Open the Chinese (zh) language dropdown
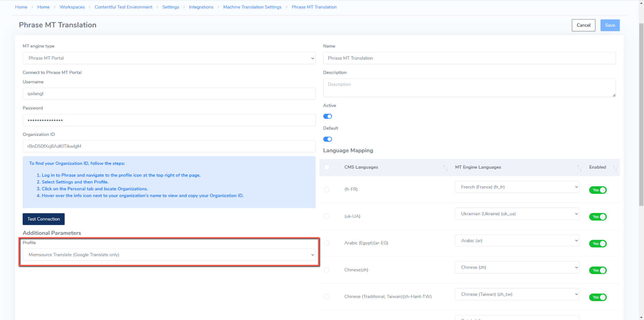Screen dimensions: 644x320 [x=517, y=267]
